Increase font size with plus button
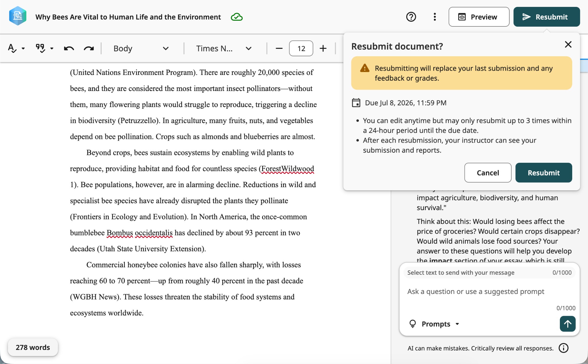 pyautogui.click(x=323, y=48)
